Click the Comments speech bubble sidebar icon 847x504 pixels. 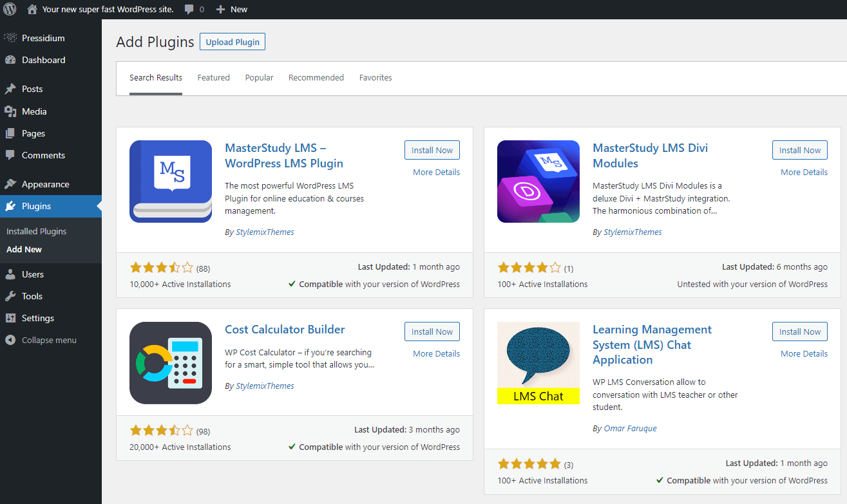(10, 155)
